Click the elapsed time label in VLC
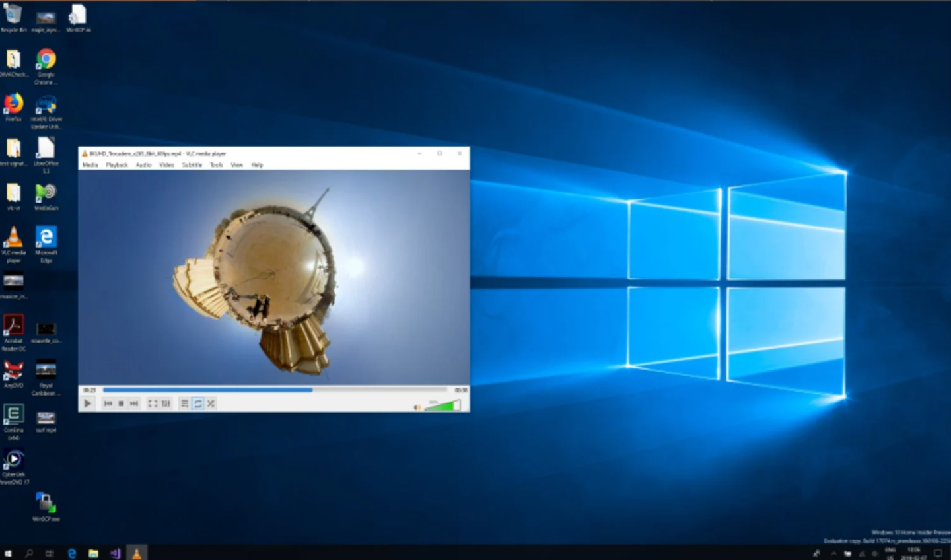 coord(90,390)
